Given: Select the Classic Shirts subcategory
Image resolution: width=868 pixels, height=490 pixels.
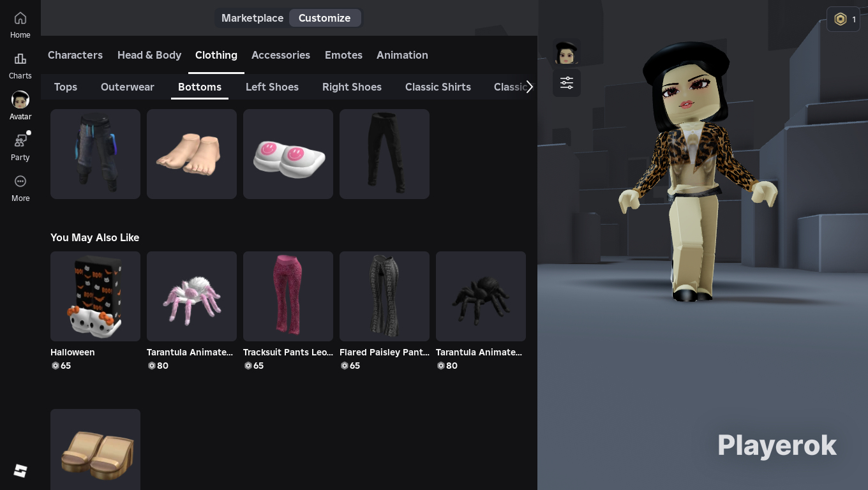Looking at the screenshot, I should point(438,87).
